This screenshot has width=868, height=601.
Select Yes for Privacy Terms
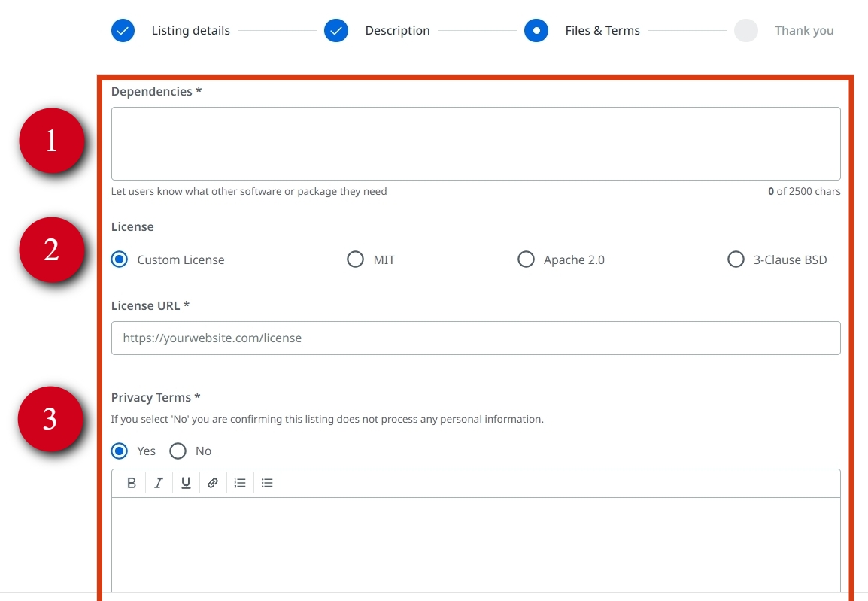(x=119, y=451)
